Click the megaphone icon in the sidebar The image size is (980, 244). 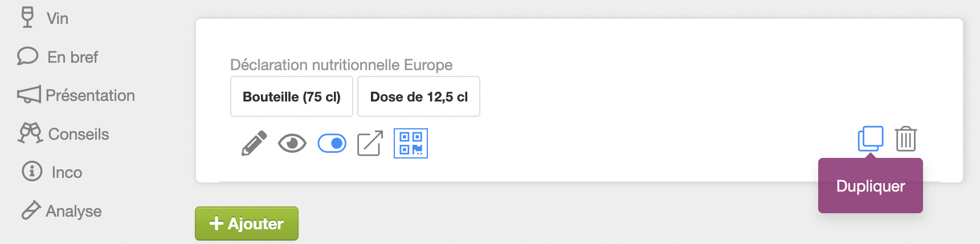[x=28, y=95]
